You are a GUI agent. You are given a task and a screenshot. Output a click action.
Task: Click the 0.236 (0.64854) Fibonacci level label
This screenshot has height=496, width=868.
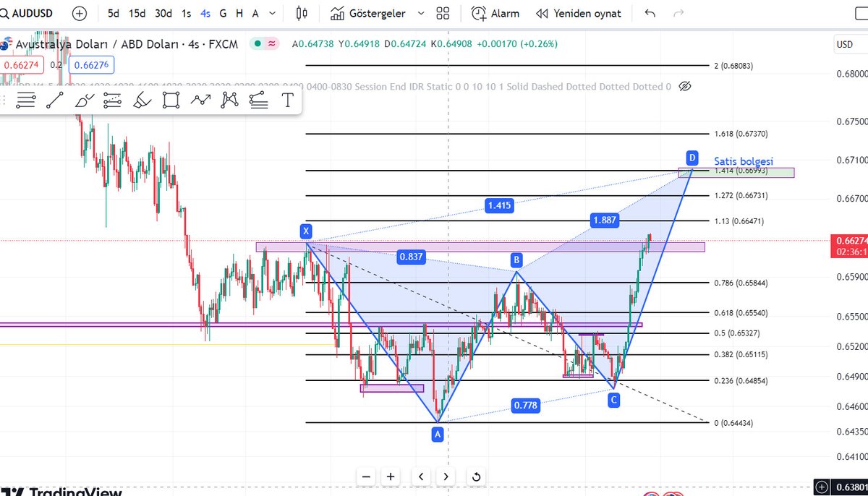pos(741,380)
